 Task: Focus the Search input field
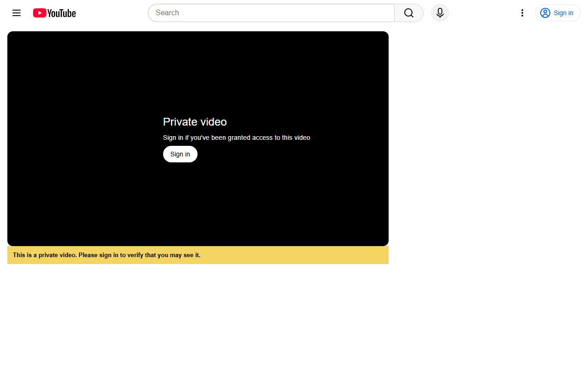click(271, 13)
